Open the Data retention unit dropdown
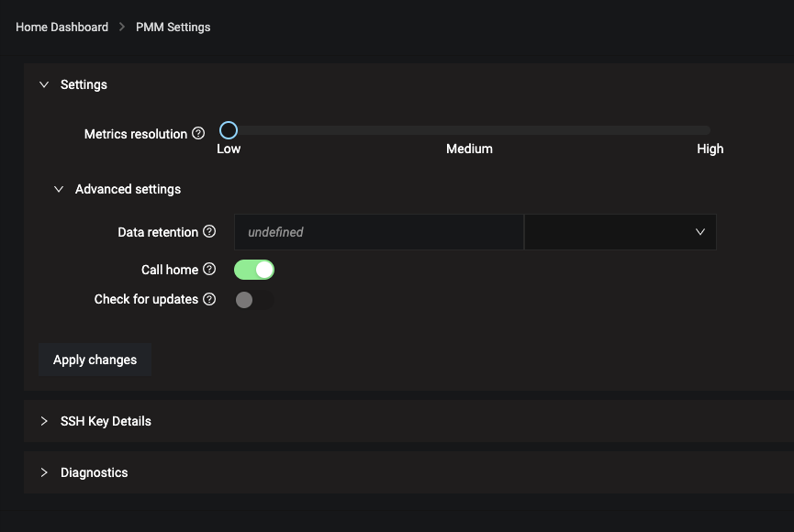The width and height of the screenshot is (794, 532). [621, 232]
